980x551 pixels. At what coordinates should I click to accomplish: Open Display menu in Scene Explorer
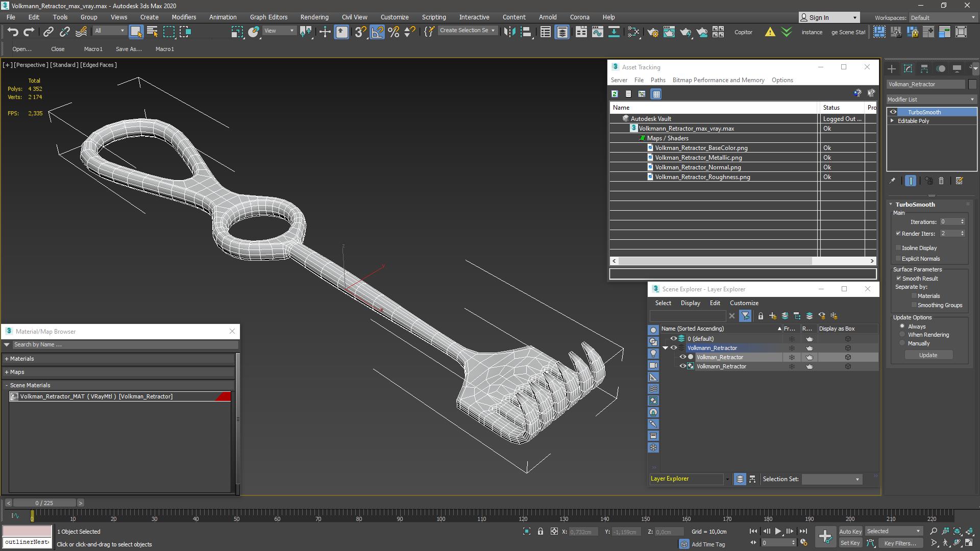click(x=690, y=303)
